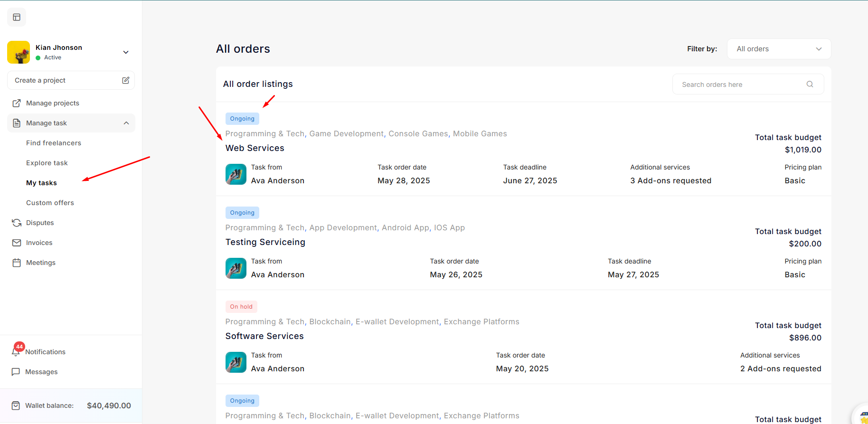Open the Web Services order
868x424 pixels.
click(x=255, y=148)
